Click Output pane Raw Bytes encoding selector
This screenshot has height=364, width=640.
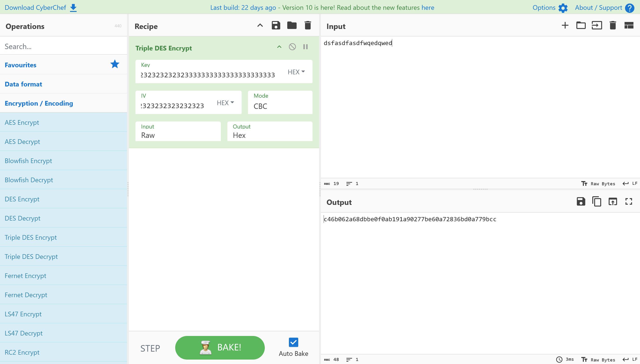coord(598,360)
